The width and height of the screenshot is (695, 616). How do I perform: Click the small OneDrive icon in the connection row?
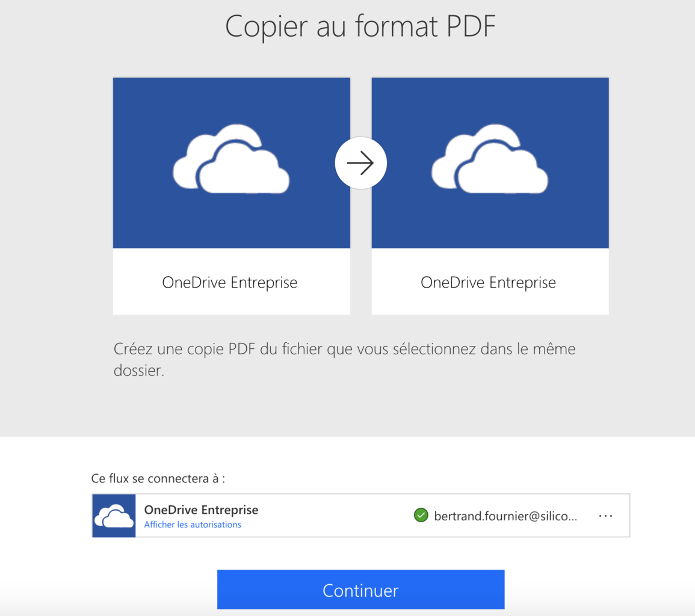(x=114, y=516)
